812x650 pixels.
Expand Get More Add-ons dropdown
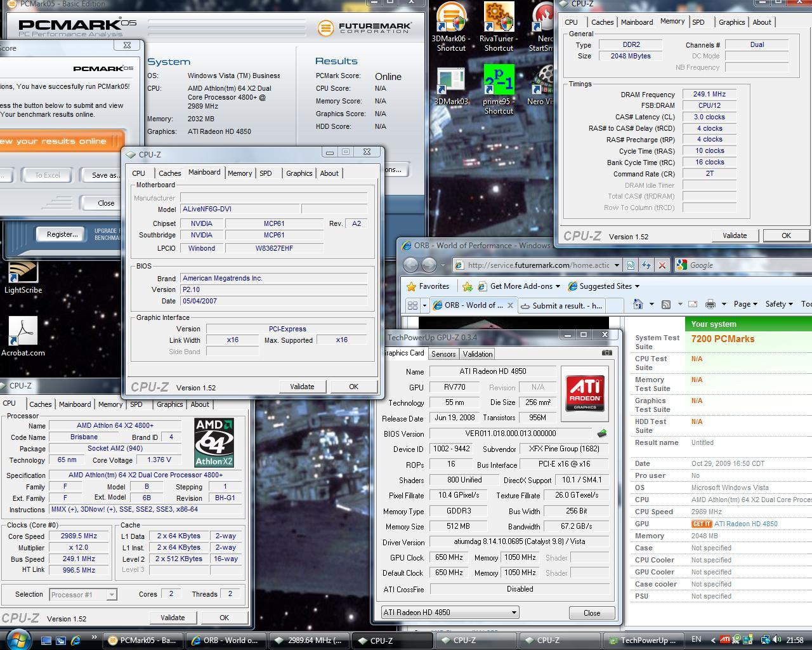point(558,286)
